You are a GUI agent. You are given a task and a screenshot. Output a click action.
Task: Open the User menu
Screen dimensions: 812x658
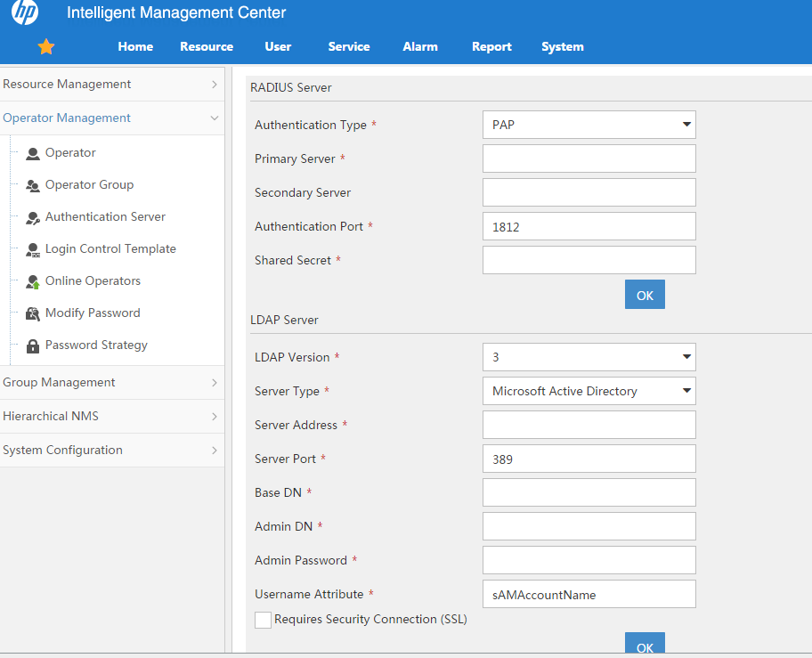tap(278, 45)
